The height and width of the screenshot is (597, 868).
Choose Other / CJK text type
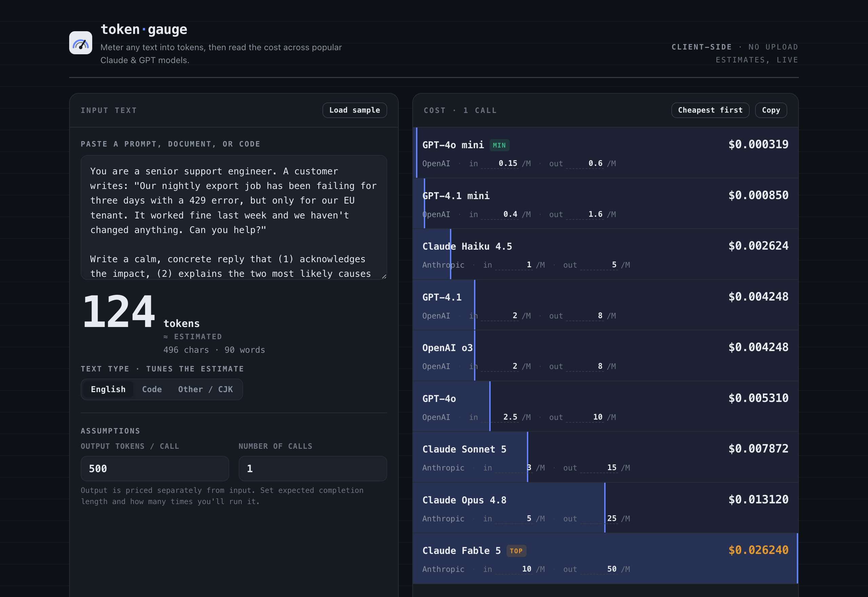(205, 389)
